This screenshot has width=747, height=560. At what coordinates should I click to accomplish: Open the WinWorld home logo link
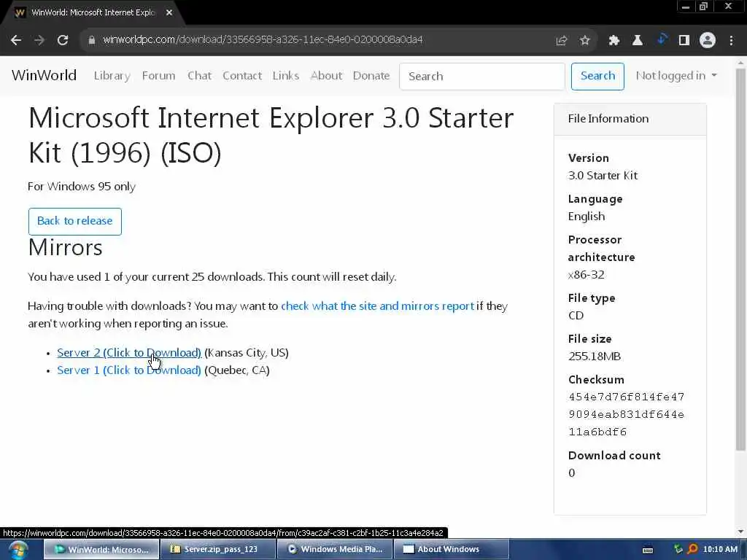[44, 75]
